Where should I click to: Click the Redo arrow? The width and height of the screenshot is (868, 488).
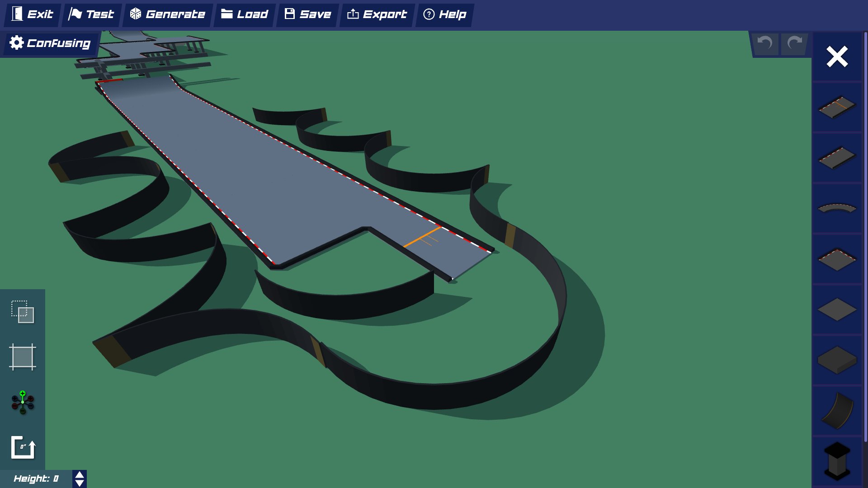coord(794,43)
